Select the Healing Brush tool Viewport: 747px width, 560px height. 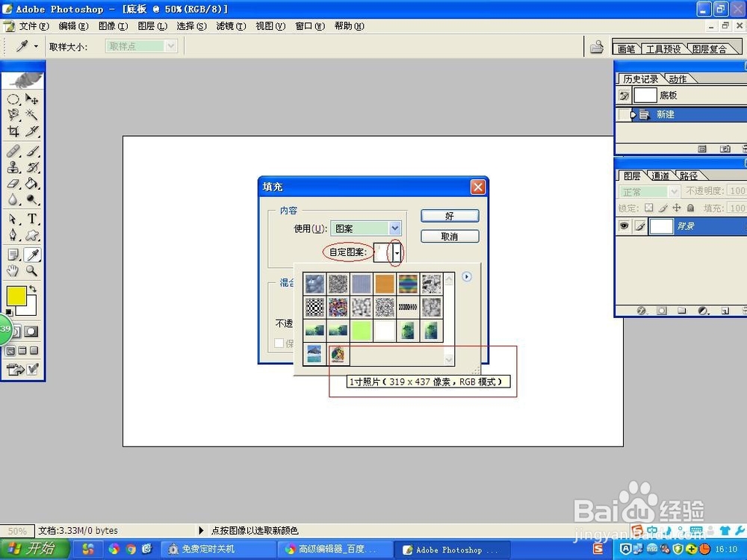pos(13,152)
